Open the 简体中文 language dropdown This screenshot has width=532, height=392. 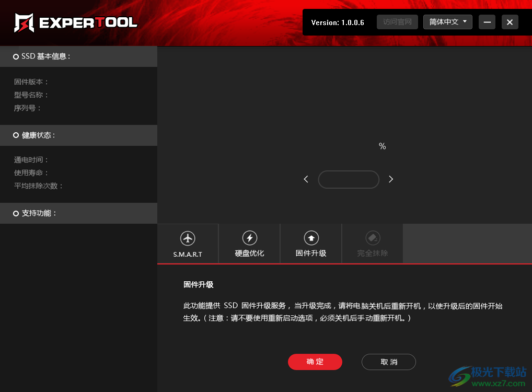[448, 22]
